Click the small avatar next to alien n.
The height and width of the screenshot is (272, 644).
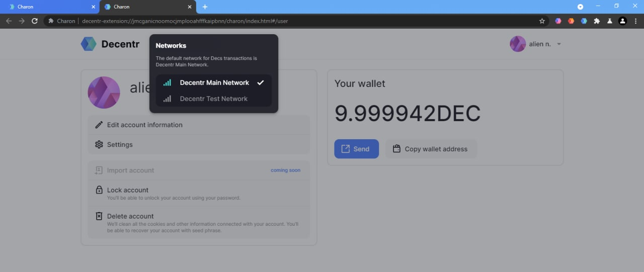coord(518,44)
